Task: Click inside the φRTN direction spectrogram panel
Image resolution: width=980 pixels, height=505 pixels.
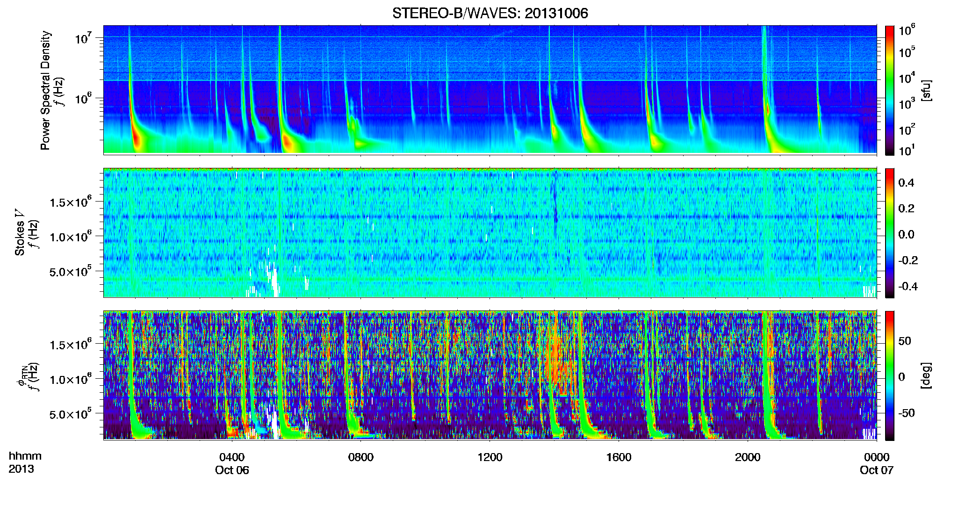Action: pyautogui.click(x=490, y=375)
